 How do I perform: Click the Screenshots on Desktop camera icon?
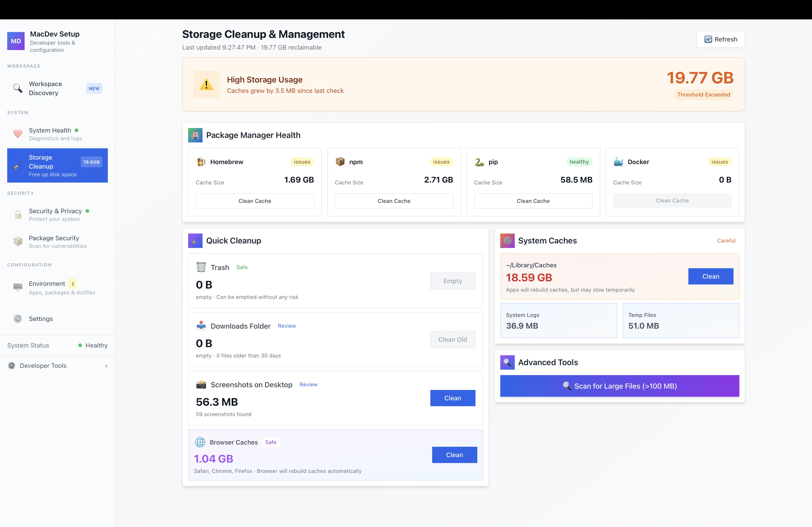(x=201, y=385)
